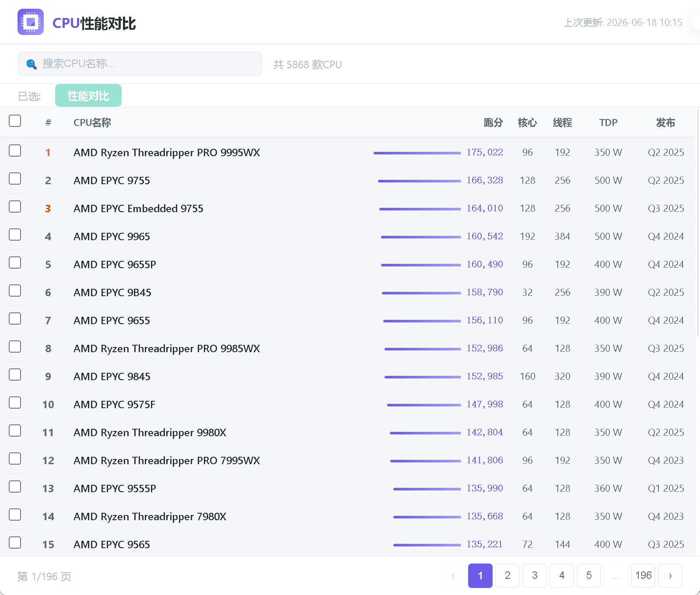Image resolution: width=700 pixels, height=595 pixels.
Task: Click the CPU chip logo icon
Action: [x=31, y=22]
